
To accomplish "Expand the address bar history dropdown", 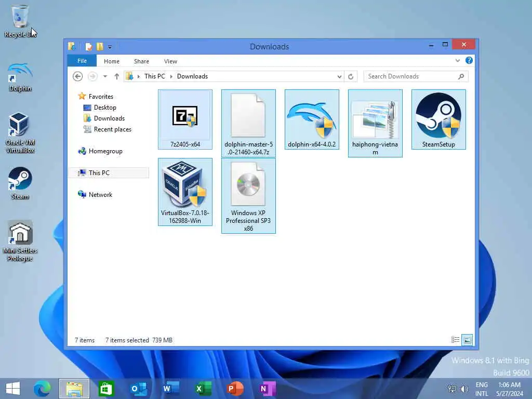I will pos(339,77).
